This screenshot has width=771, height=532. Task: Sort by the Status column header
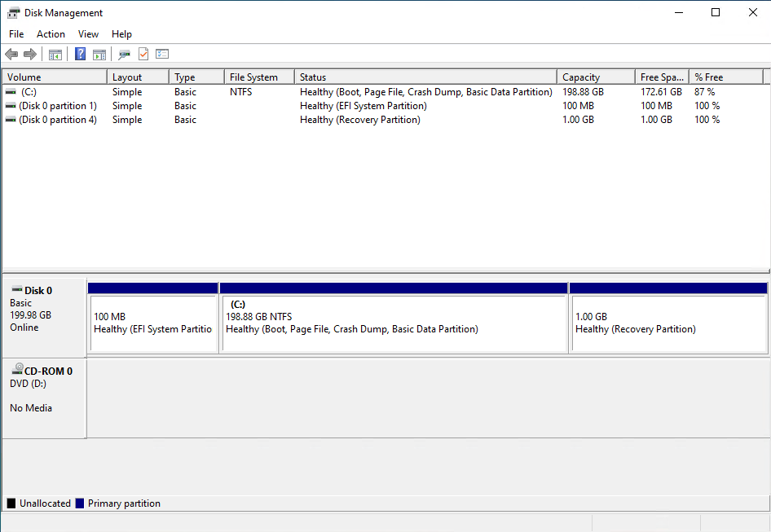[x=425, y=77]
